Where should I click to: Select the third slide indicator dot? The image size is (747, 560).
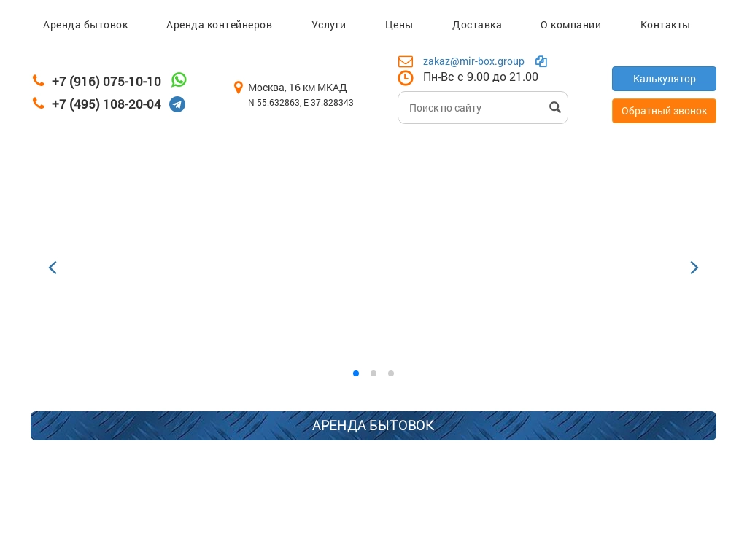coord(391,373)
